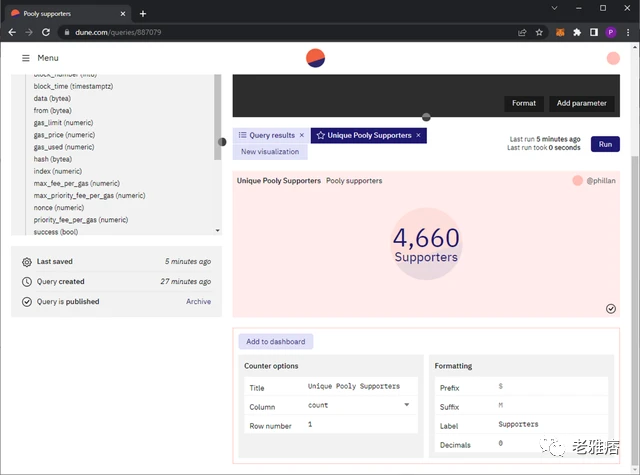Reload the page with refresh icon
The image size is (640, 475).
pos(46,32)
